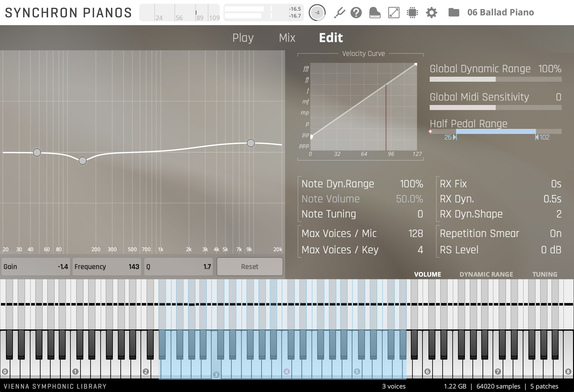Select the EQ node near 9k
Screen dimensions: 574x392
(251, 143)
